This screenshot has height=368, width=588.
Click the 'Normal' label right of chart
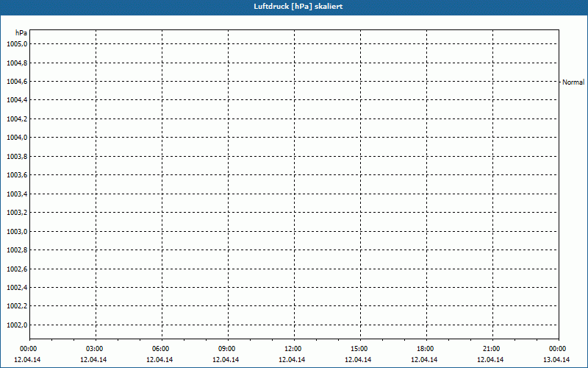(x=573, y=82)
